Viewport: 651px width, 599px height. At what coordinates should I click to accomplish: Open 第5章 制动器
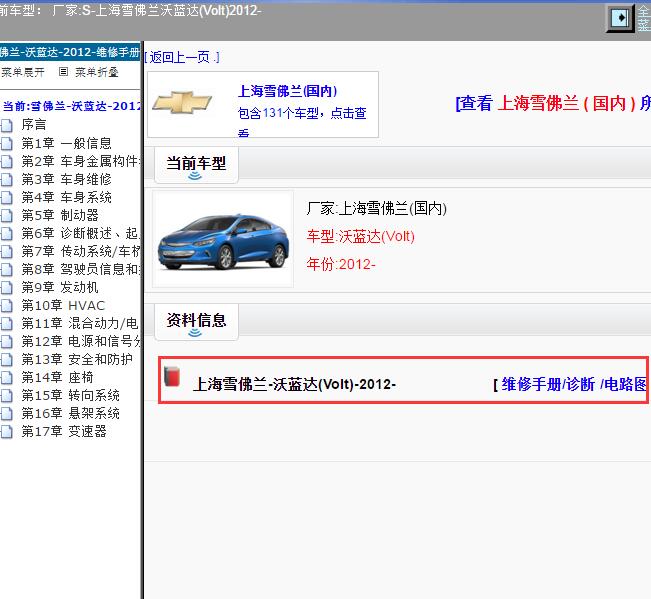tap(60, 215)
